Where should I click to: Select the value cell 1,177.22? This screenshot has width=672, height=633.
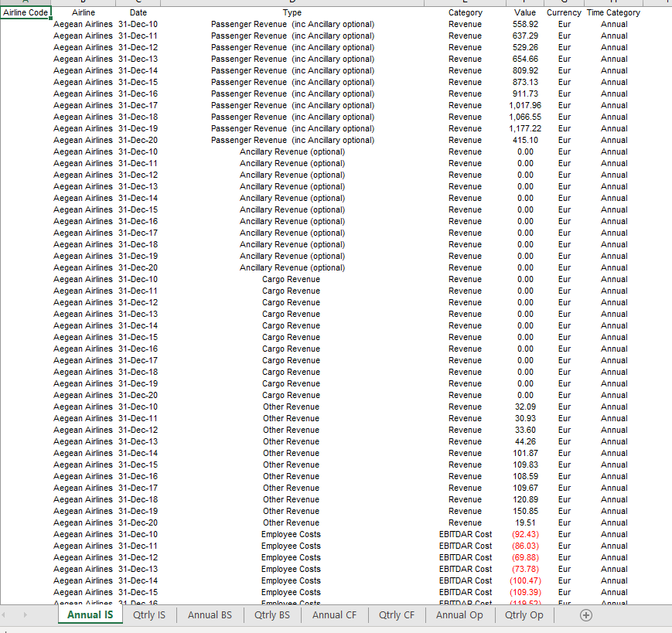point(525,128)
